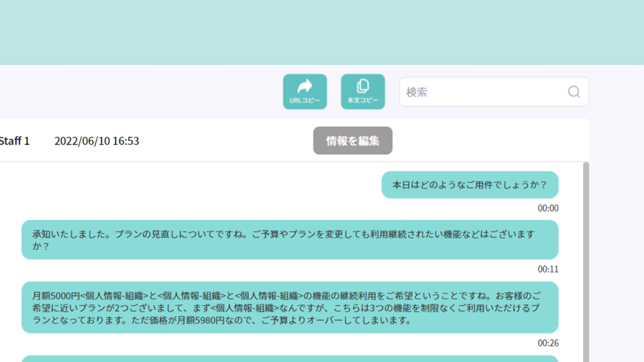Select the Staff 1 name label
Screen dimensions: 644x362
(x=14, y=141)
